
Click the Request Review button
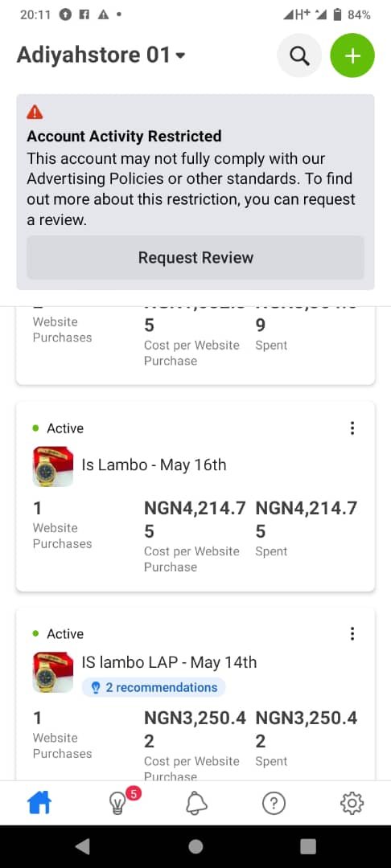point(195,257)
